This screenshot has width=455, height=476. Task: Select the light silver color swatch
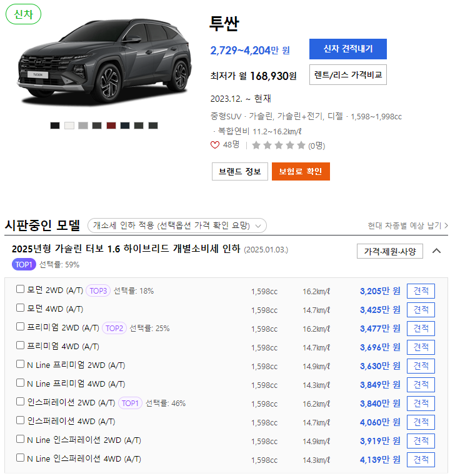point(83,126)
